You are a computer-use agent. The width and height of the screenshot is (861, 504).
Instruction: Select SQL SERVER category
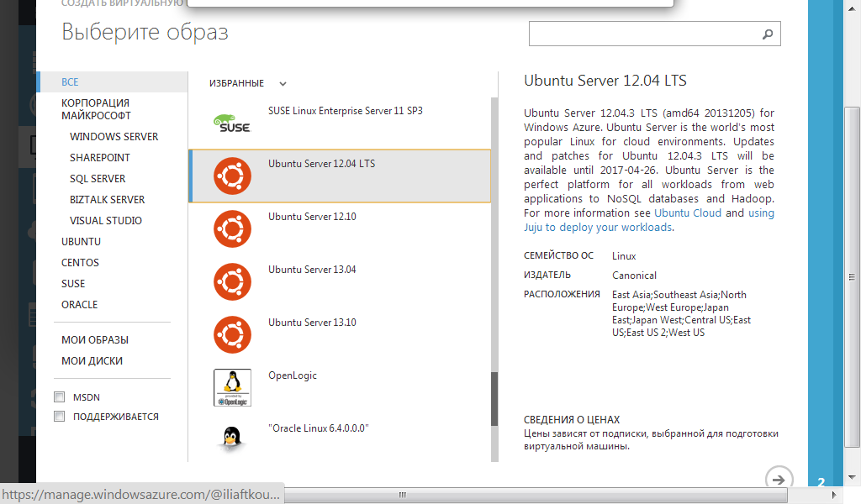(98, 179)
